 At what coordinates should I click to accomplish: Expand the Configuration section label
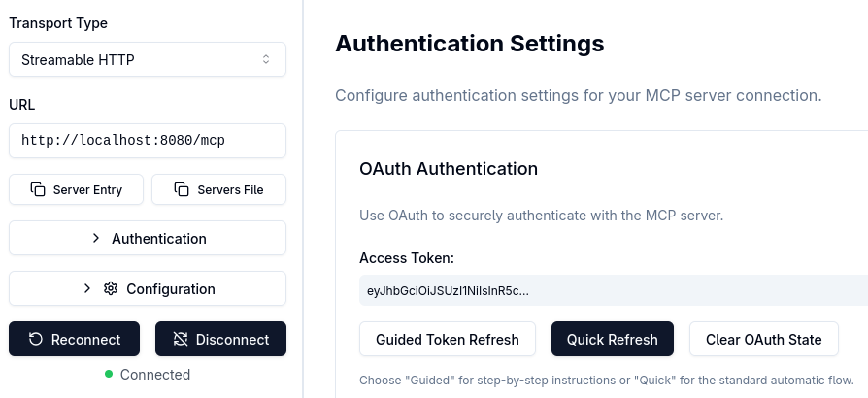coord(170,288)
